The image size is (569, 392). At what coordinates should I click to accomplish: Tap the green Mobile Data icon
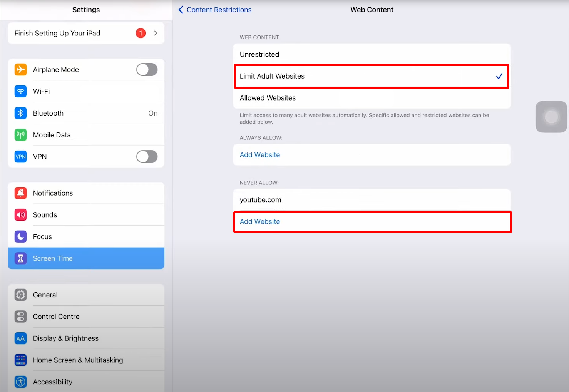[21, 135]
